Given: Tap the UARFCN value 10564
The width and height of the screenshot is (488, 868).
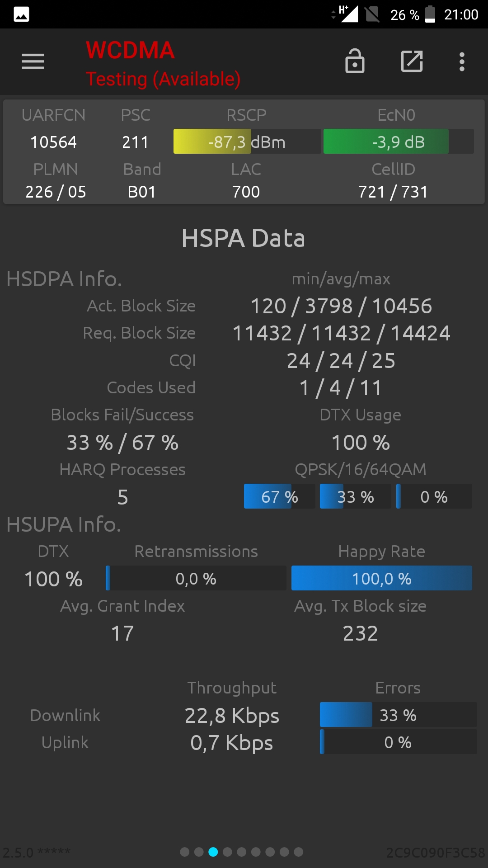Looking at the screenshot, I should 53,142.
